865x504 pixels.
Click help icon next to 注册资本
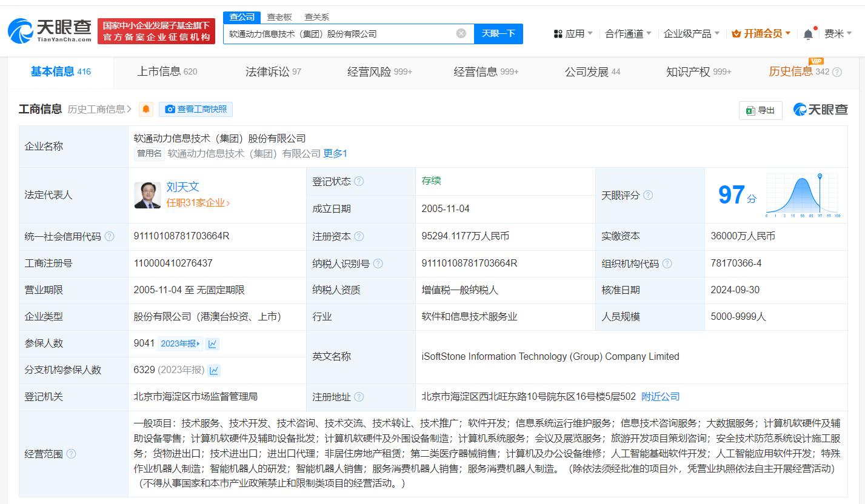[359, 236]
